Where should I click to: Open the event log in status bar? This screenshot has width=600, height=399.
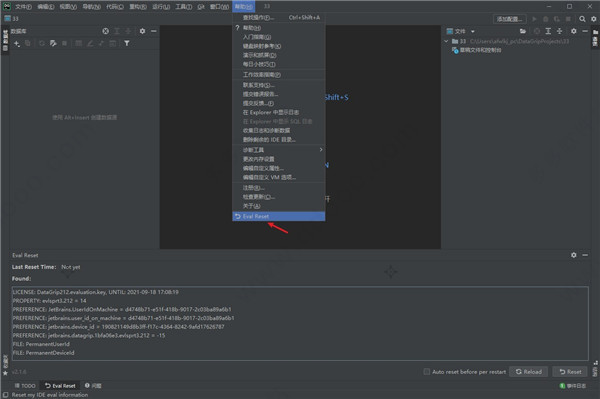[x=572, y=386]
